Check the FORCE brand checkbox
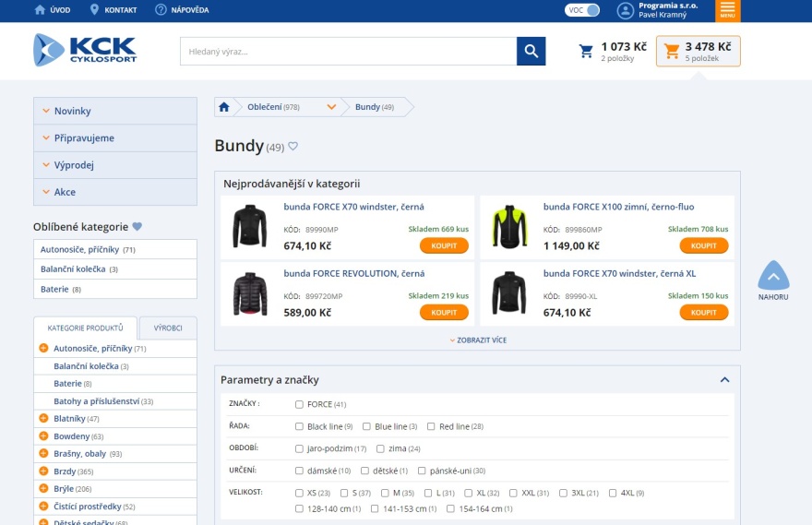 coord(299,404)
